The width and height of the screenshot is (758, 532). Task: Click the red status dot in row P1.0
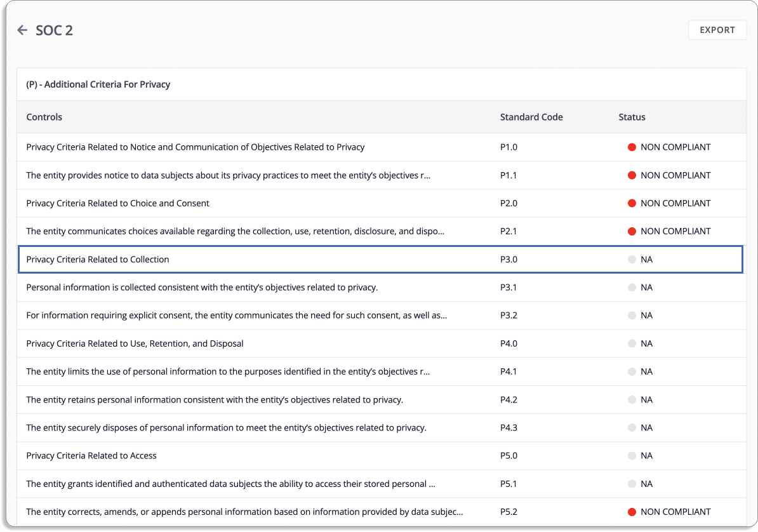click(632, 147)
